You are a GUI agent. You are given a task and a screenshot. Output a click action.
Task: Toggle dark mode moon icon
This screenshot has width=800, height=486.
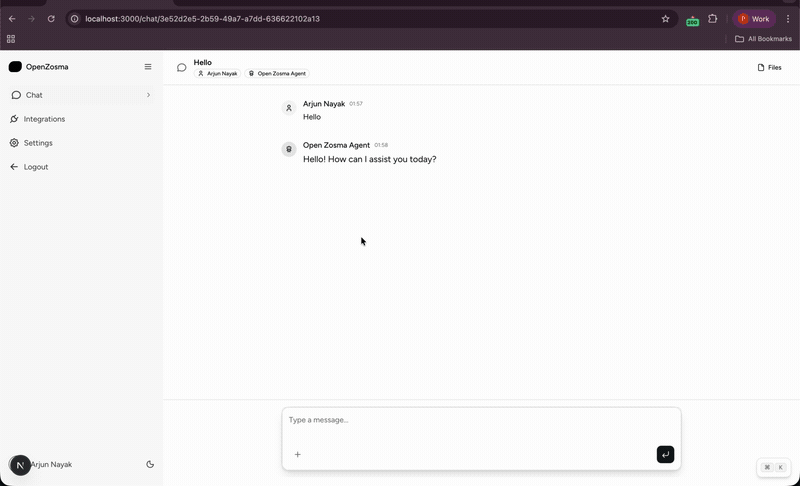pos(150,464)
